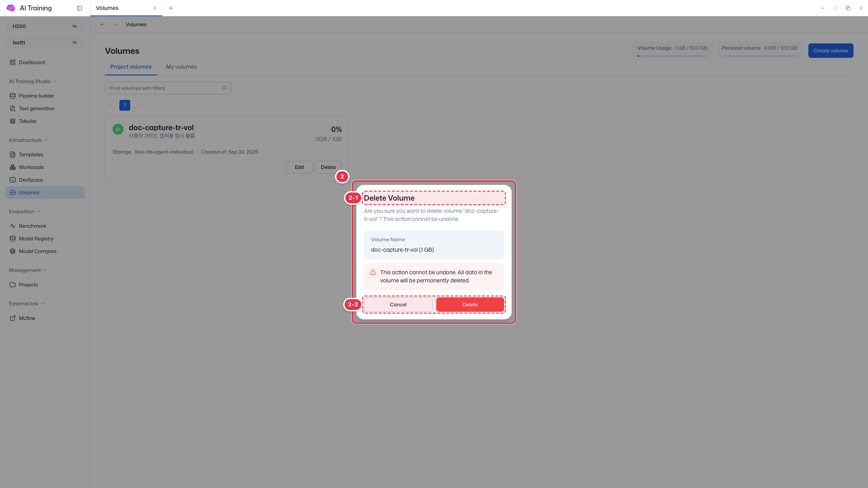868x488 pixels.
Task: Go to next page of volumes
Action: 139,105
